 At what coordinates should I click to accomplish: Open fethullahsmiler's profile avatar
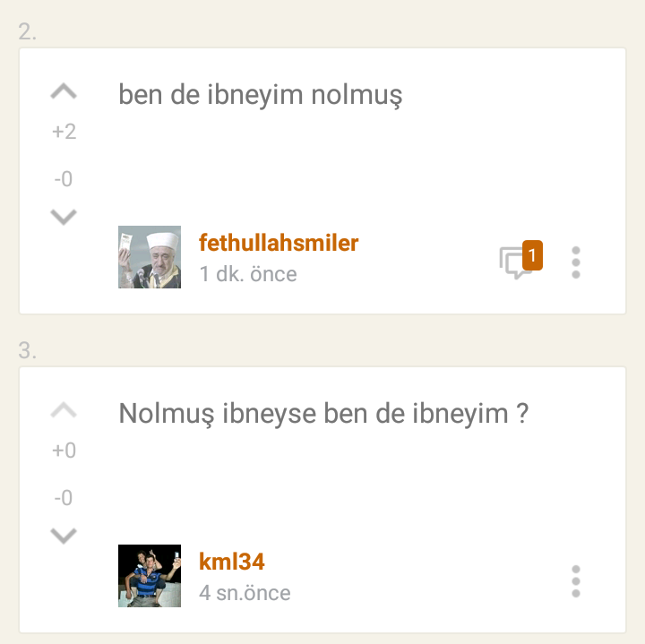point(150,257)
